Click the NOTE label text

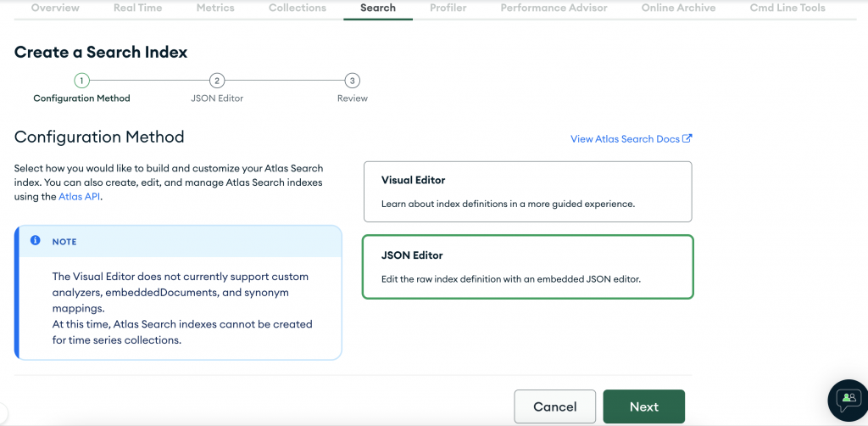tap(64, 242)
